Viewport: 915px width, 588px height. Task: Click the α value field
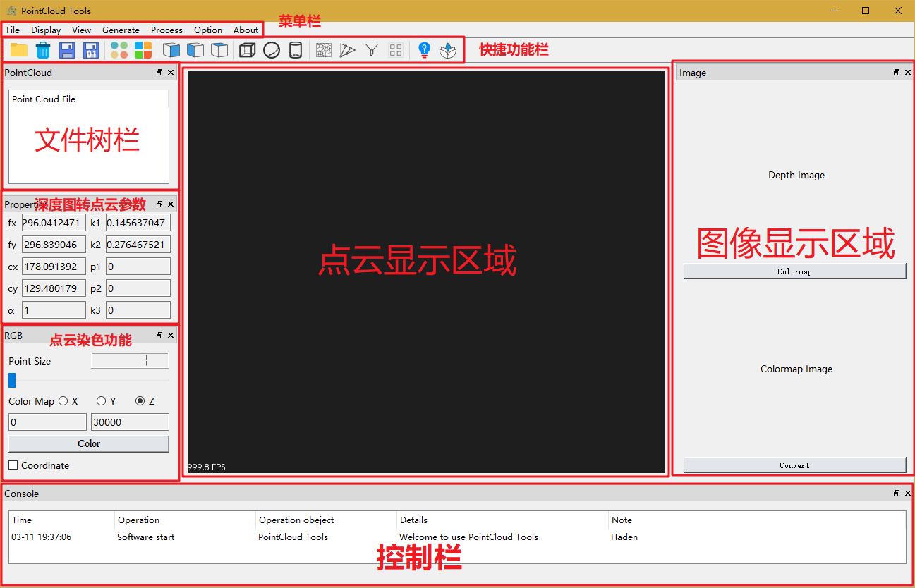coord(54,310)
